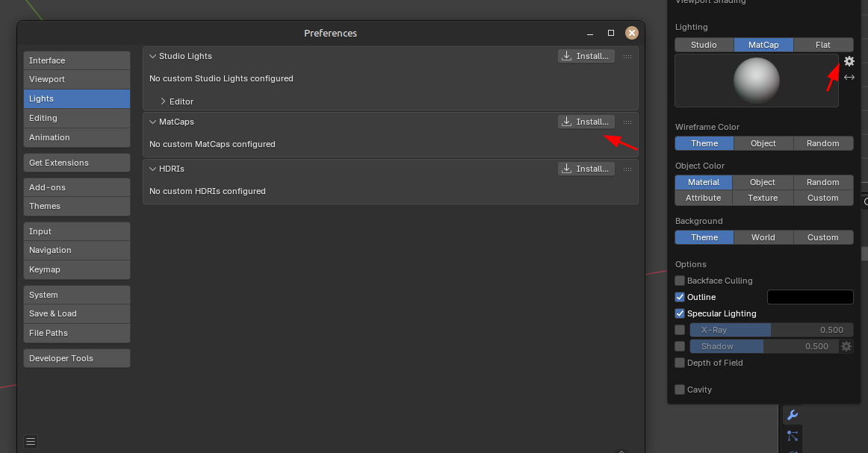The height and width of the screenshot is (453, 868).
Task: Open the Particles properties tab icon
Action: tap(793, 435)
